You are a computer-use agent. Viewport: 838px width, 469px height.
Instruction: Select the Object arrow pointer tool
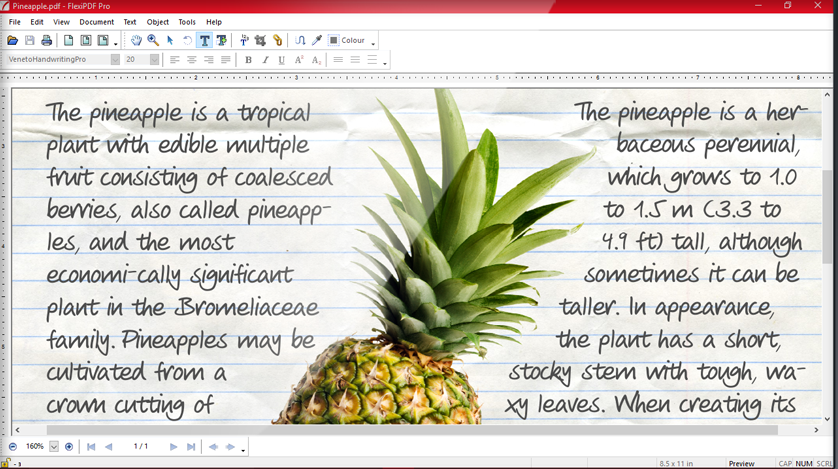[x=170, y=40]
